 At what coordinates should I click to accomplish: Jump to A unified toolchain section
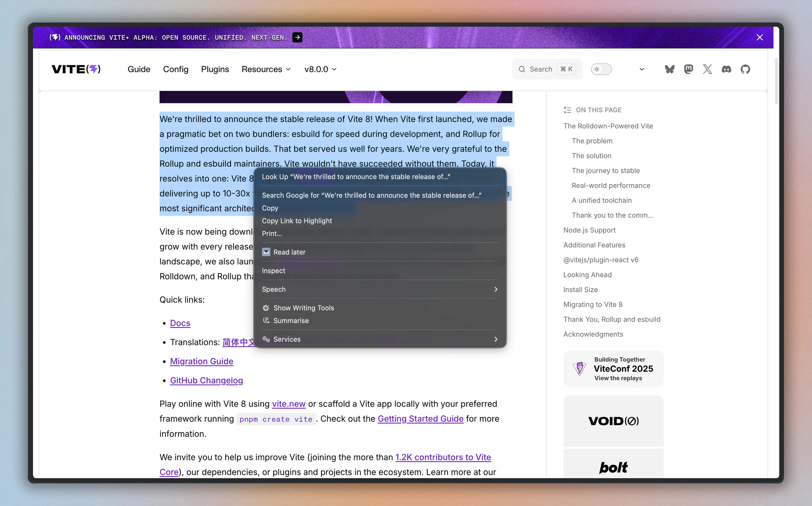click(x=602, y=200)
